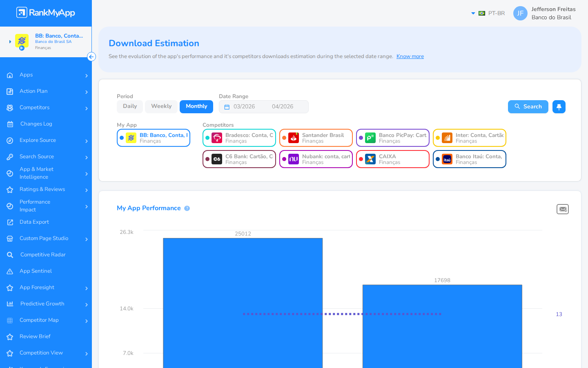Expand the Ratings & Reviews chevron

(87, 190)
